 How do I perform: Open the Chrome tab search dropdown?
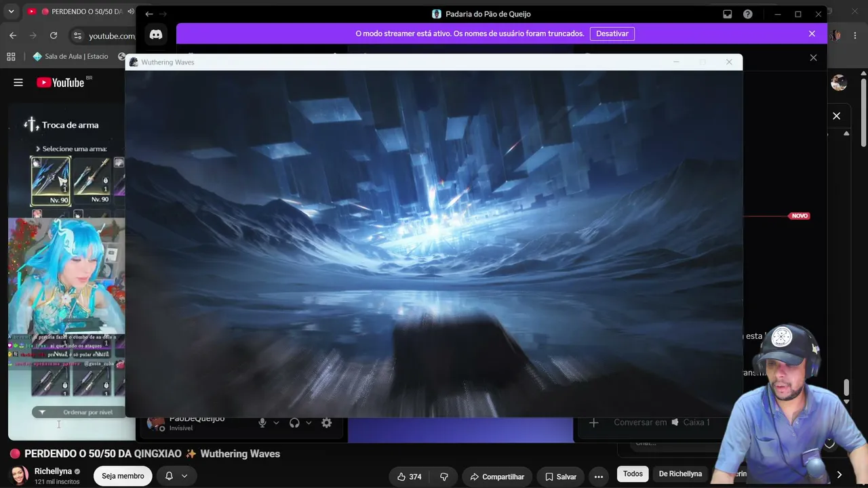click(x=11, y=12)
